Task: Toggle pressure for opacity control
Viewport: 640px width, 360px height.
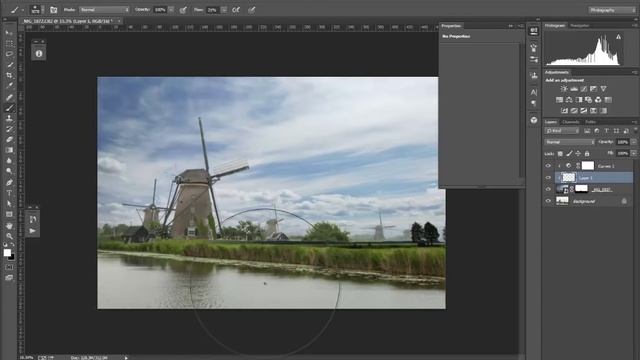Action: (x=183, y=9)
